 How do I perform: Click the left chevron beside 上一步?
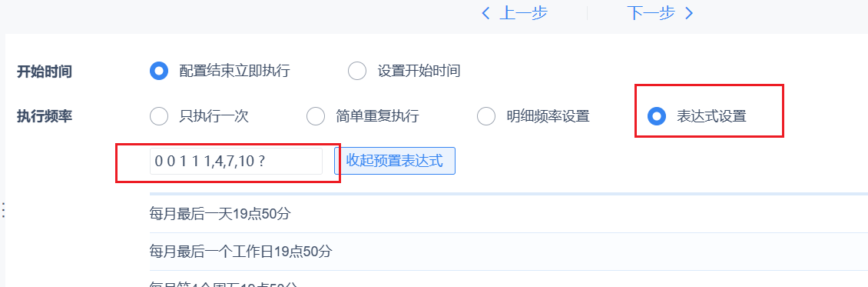pyautogui.click(x=485, y=13)
